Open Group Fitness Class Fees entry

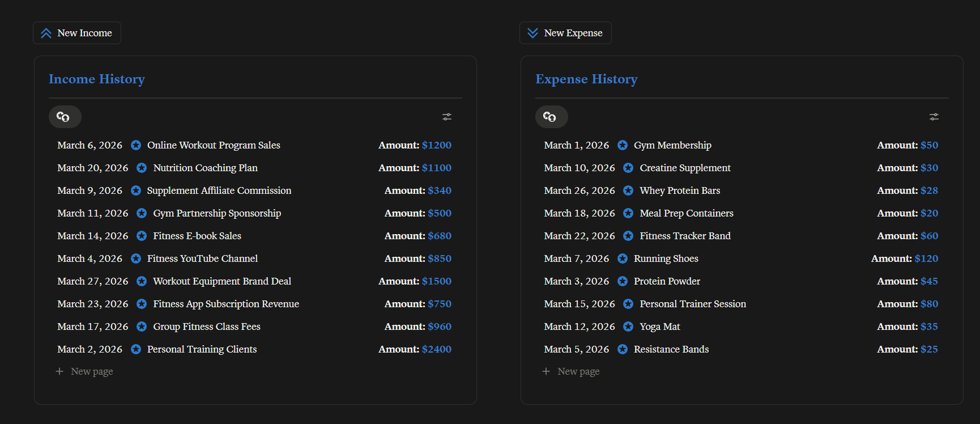click(x=207, y=327)
